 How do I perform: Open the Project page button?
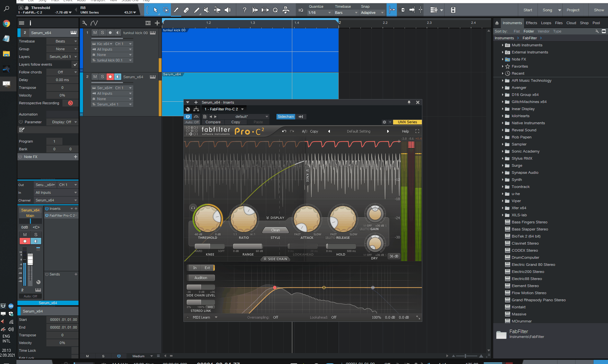click(x=573, y=10)
